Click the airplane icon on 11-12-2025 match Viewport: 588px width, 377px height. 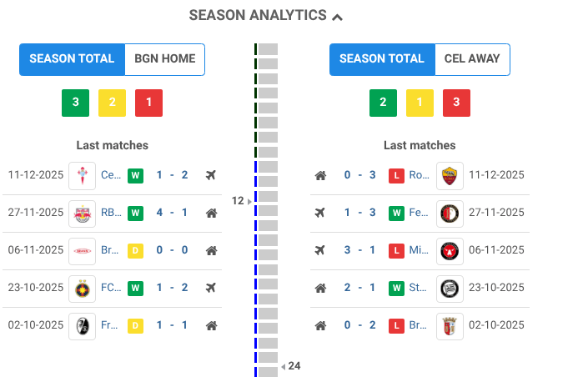[211, 175]
